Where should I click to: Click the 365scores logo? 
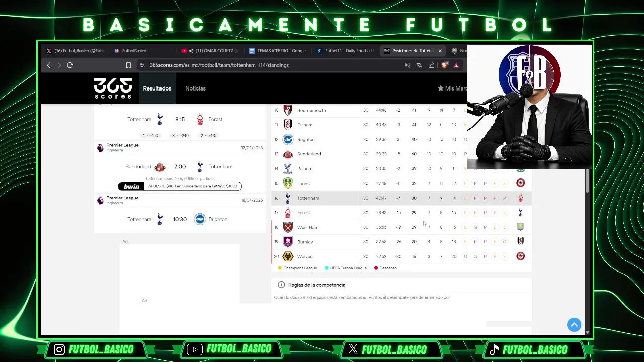pyautogui.click(x=113, y=88)
